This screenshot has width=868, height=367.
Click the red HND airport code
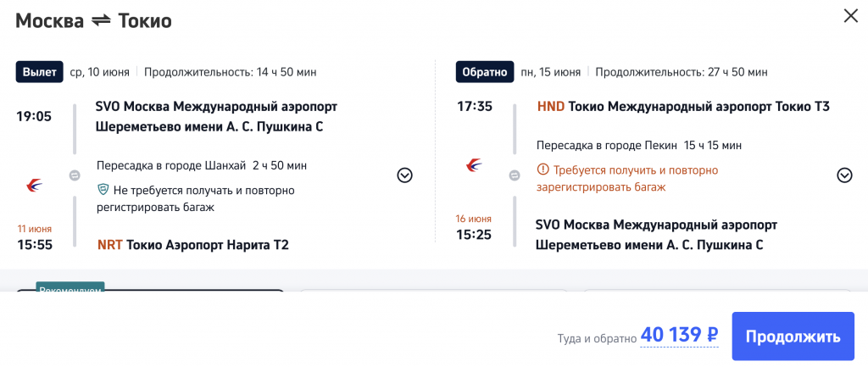point(551,107)
